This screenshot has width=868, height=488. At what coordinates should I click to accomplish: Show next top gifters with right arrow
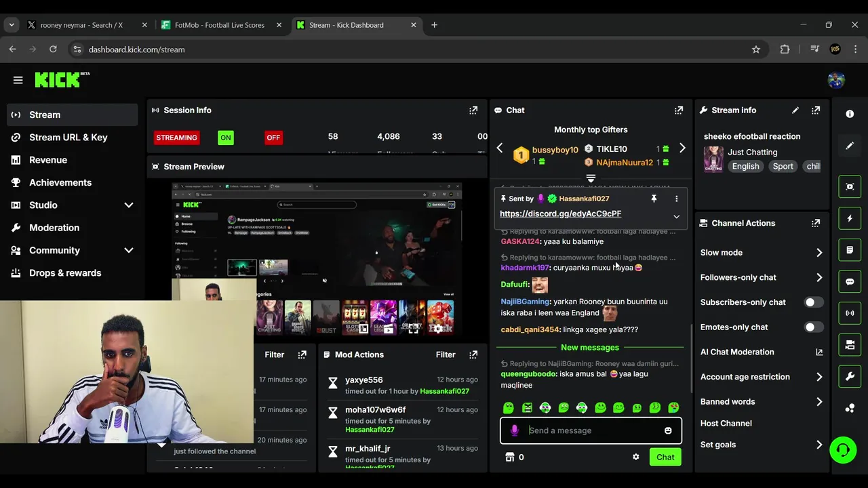coord(682,148)
